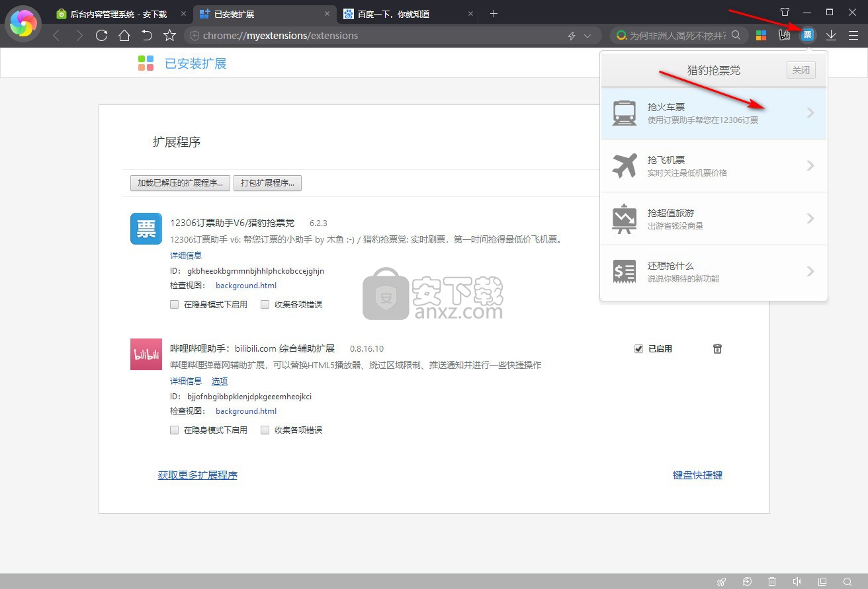Reload the current page
868x589 pixels.
pyautogui.click(x=101, y=36)
